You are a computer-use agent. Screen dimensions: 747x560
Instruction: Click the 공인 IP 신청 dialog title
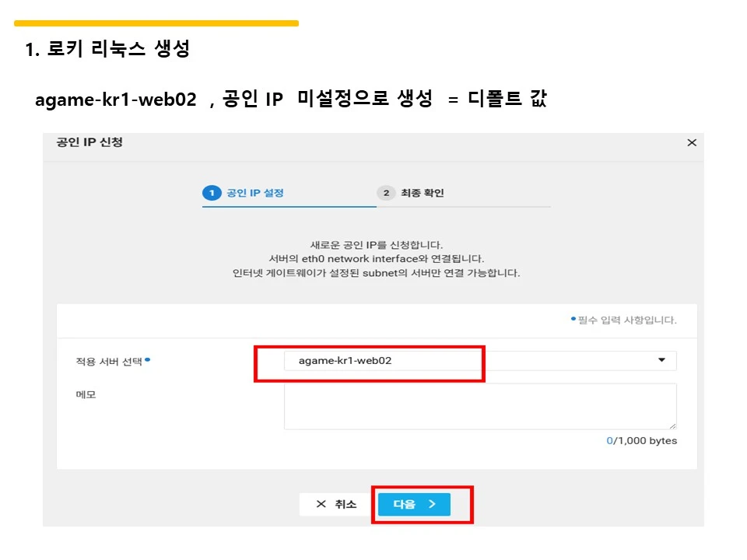pos(89,142)
